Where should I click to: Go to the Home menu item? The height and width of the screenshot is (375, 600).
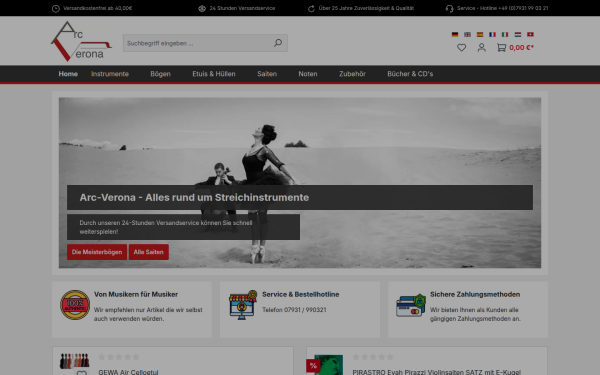(68, 74)
